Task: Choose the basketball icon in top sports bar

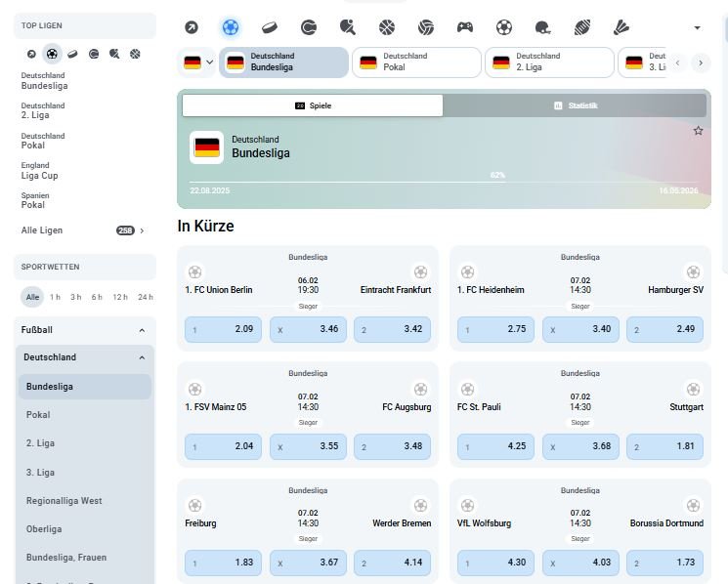Action: pyautogui.click(x=387, y=27)
